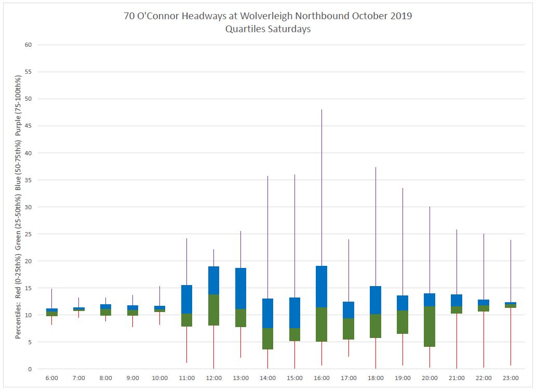Click the 6:00 x-axis label
Viewport: 536px width, 392px height.
(x=52, y=378)
